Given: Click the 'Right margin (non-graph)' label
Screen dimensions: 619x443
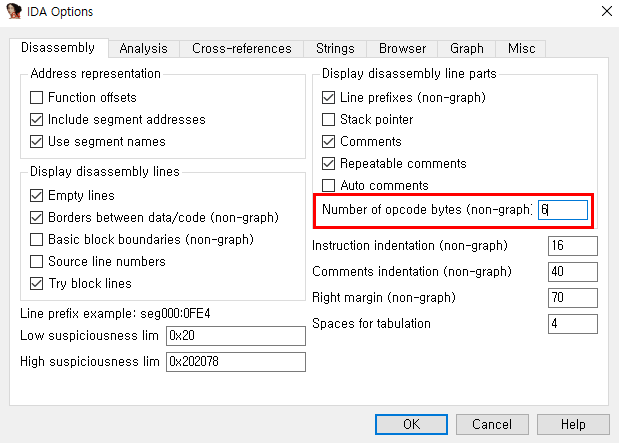Looking at the screenshot, I should point(384,297).
